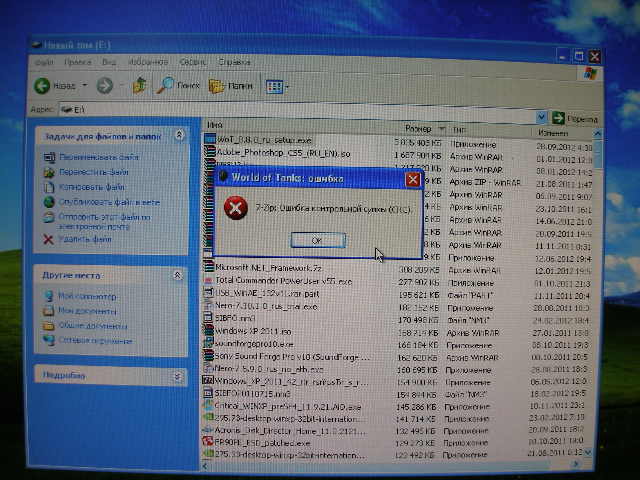Image resolution: width=640 pixels, height=480 pixels.
Task: Click the FR90PE_ESD_patched.exe file icon
Action: click(208, 442)
